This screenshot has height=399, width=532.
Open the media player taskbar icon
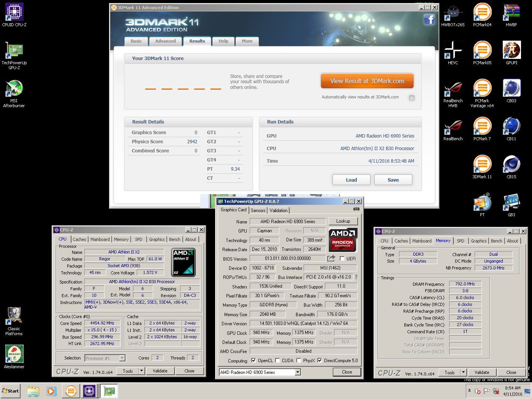coord(51,391)
